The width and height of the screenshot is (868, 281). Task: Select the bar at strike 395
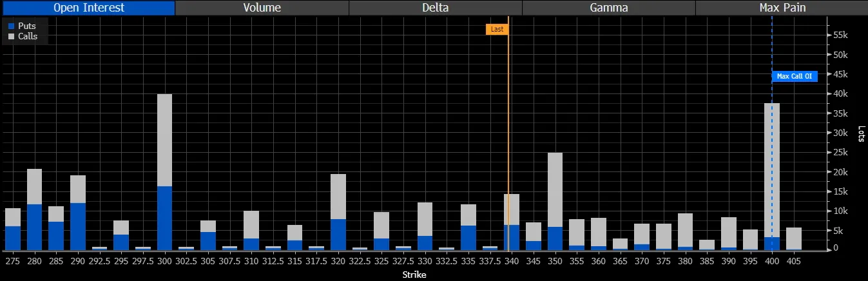750,240
